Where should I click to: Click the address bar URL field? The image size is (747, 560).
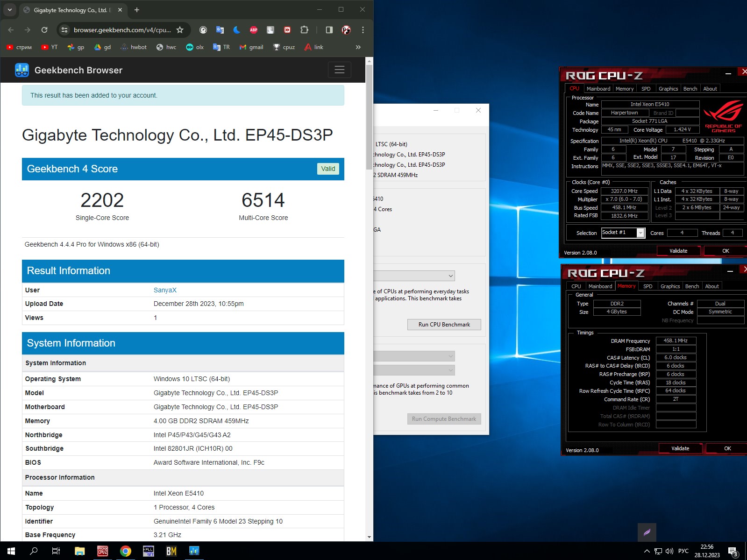coord(122,30)
